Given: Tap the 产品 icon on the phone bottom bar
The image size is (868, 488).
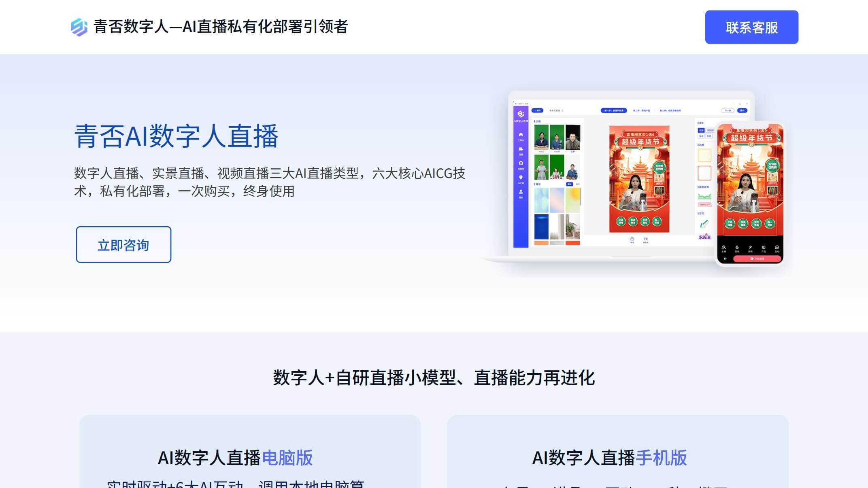Looking at the screenshot, I should click(764, 248).
